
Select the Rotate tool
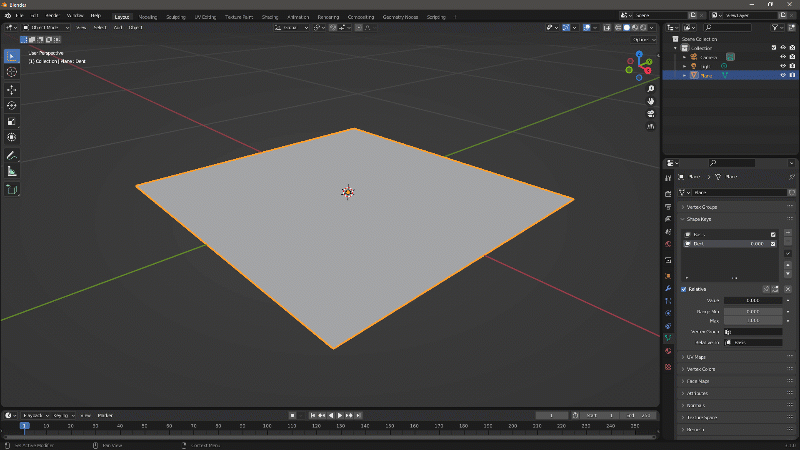tap(12, 106)
